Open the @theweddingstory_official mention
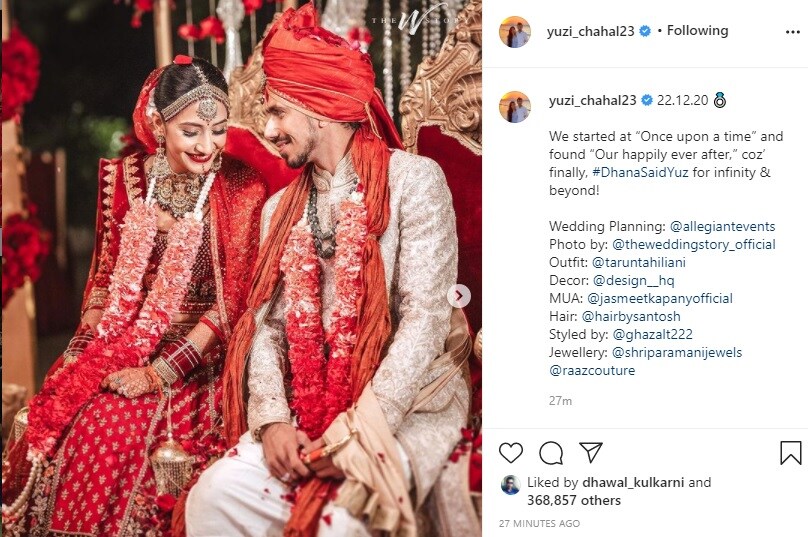Image resolution: width=808 pixels, height=537 pixels. (x=694, y=244)
